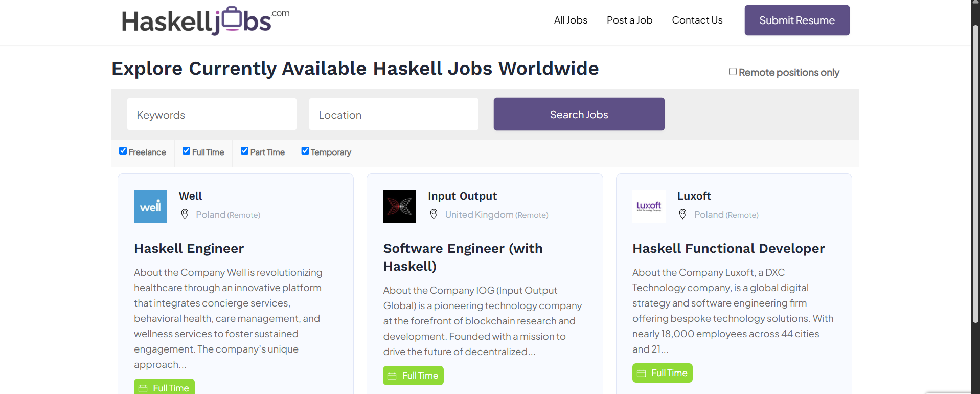The height and width of the screenshot is (394, 980).
Task: Click calendar icon in Luxoft Full Time tag
Action: [641, 374]
